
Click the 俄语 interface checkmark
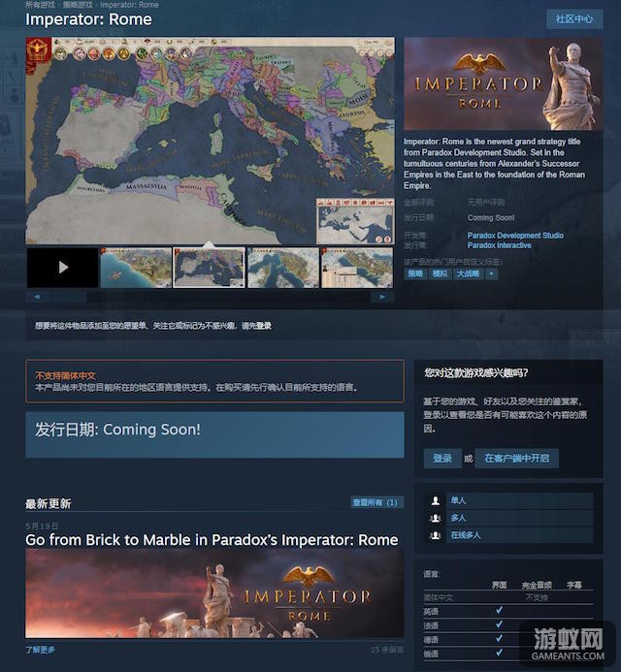pyautogui.click(x=499, y=653)
